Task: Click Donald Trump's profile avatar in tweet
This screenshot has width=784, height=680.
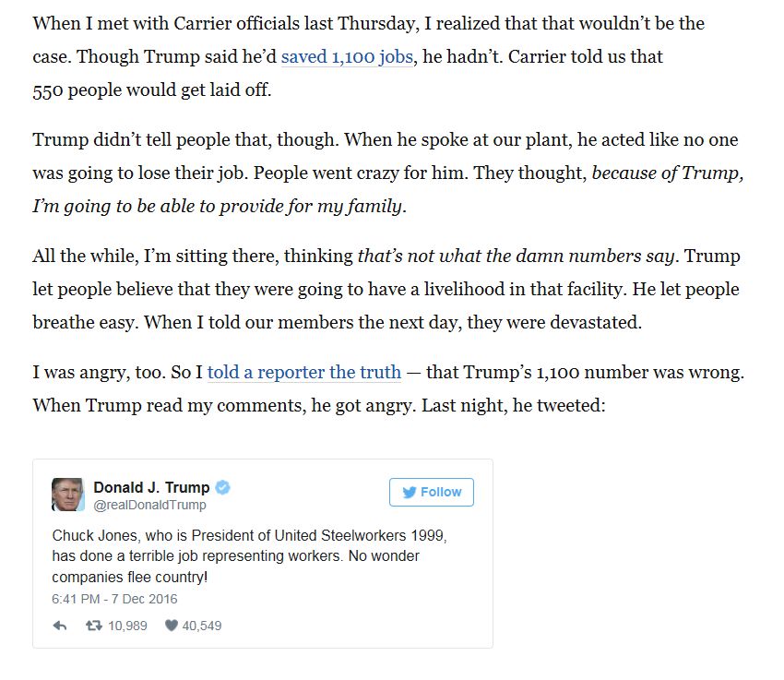Action: [67, 495]
